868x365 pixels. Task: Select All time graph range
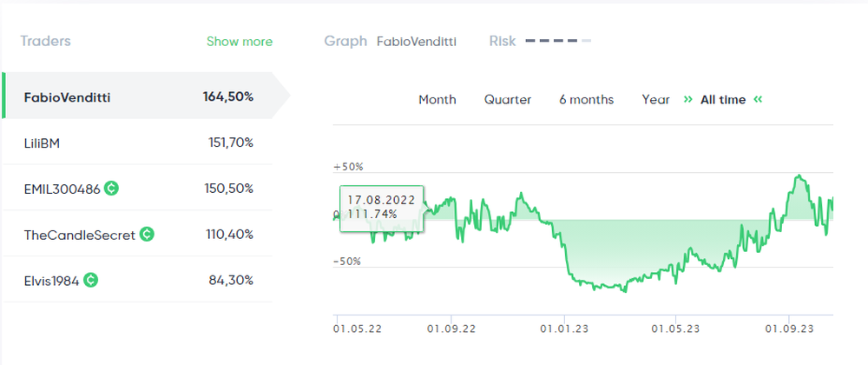click(722, 99)
